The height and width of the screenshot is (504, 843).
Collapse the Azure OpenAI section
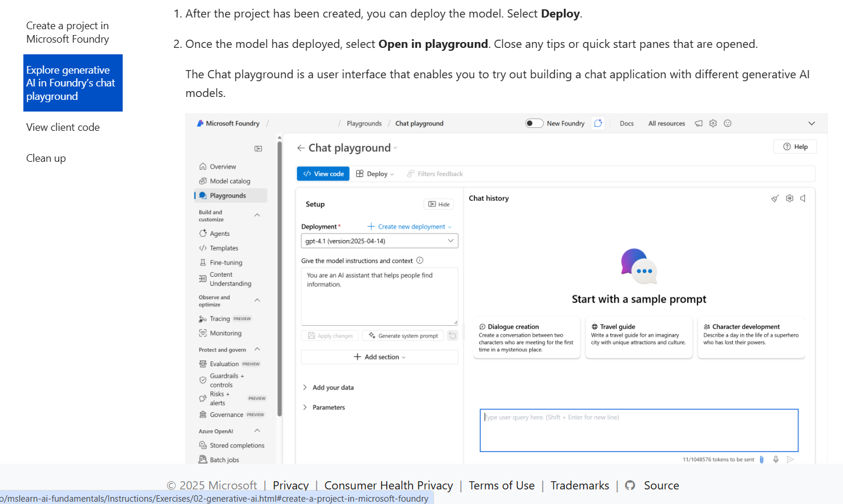257,431
